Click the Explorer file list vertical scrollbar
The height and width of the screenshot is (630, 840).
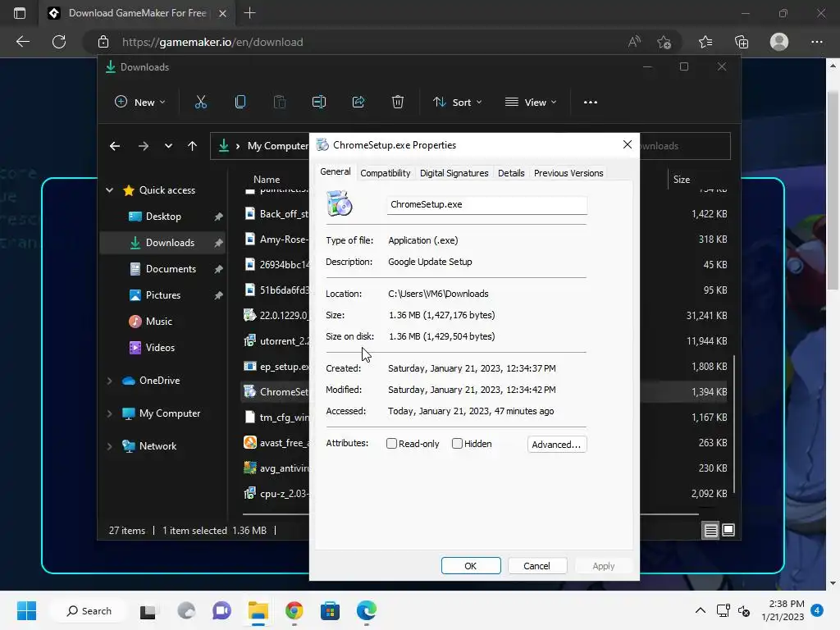[734, 423]
